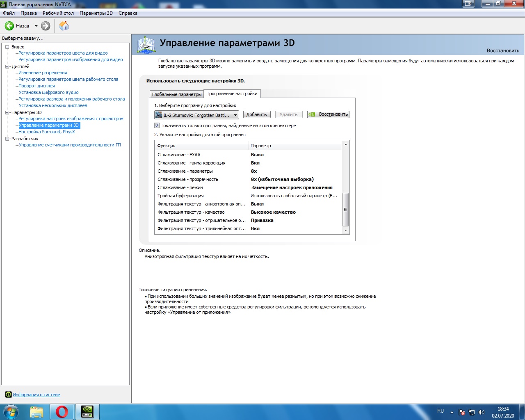
Task: Click the NVIDIA Control Panel taskbar icon
Action: pyautogui.click(x=87, y=412)
